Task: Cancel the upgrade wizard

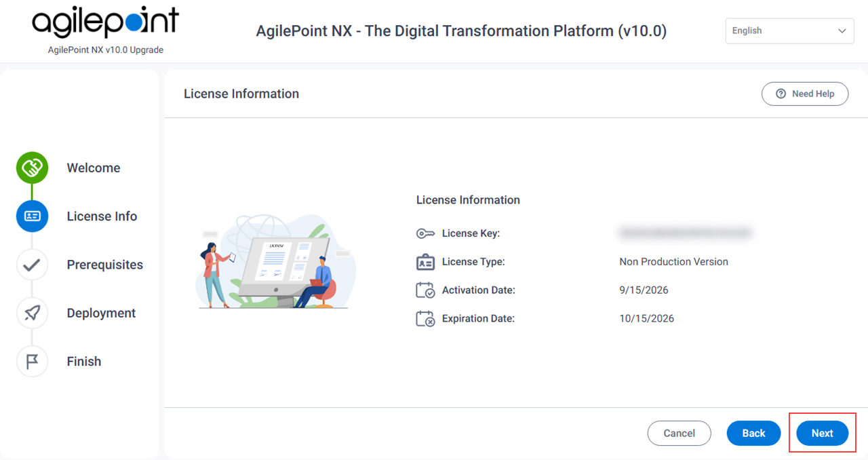Action: [x=679, y=433]
